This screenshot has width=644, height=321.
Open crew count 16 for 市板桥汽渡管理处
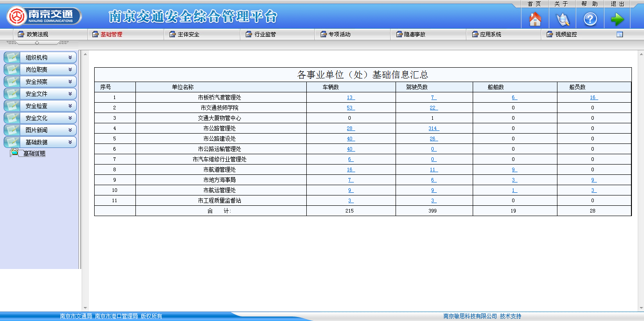(593, 98)
